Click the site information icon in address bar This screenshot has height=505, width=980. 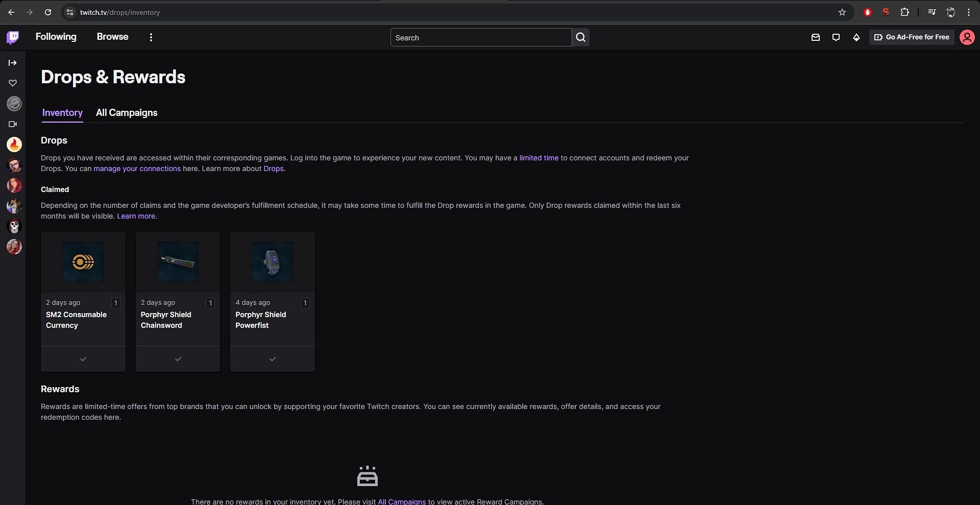[70, 12]
